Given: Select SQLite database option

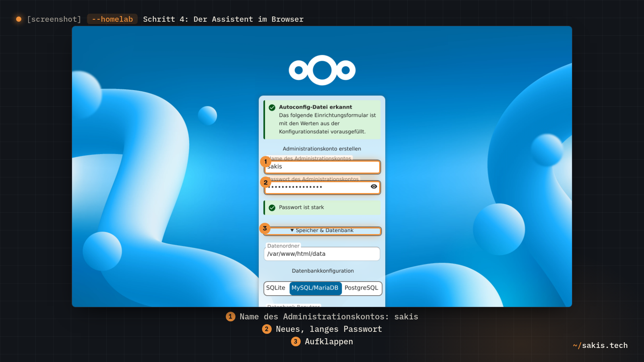Looking at the screenshot, I should click(x=276, y=288).
